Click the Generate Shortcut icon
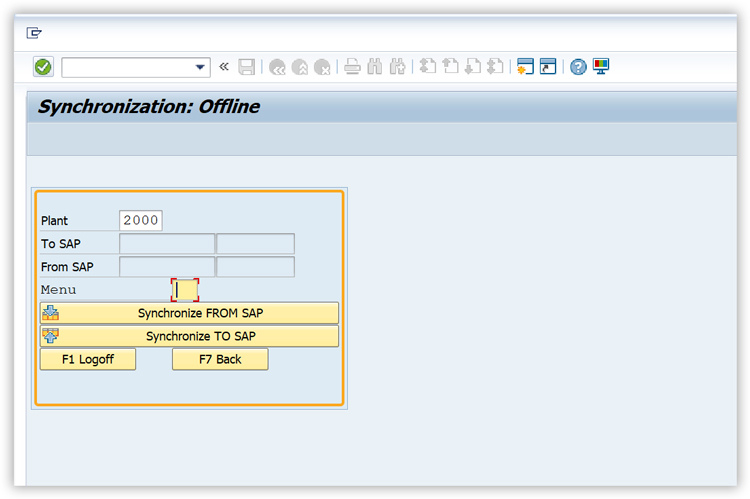The height and width of the screenshot is (499, 750). (x=548, y=66)
